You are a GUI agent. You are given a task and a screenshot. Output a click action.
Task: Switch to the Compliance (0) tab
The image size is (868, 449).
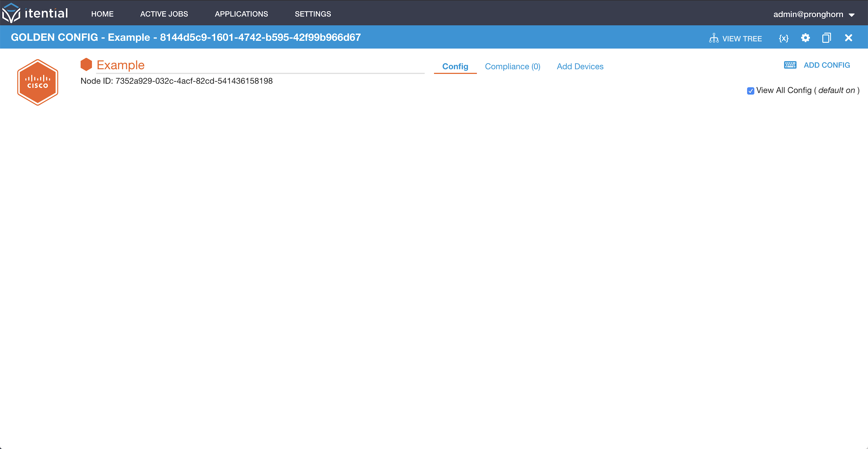pyautogui.click(x=513, y=66)
